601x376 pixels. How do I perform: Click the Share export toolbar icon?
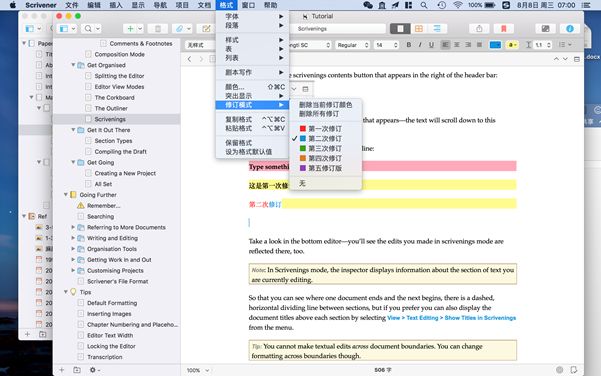click(479, 29)
